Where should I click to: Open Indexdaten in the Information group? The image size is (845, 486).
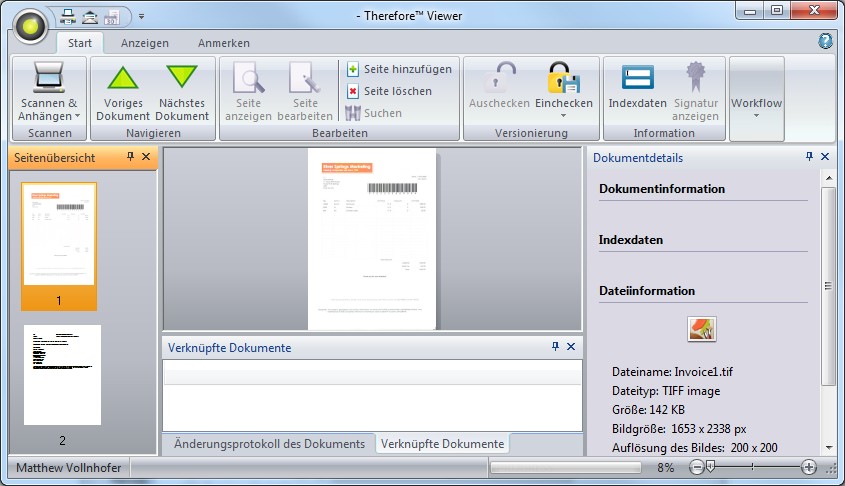[637, 79]
